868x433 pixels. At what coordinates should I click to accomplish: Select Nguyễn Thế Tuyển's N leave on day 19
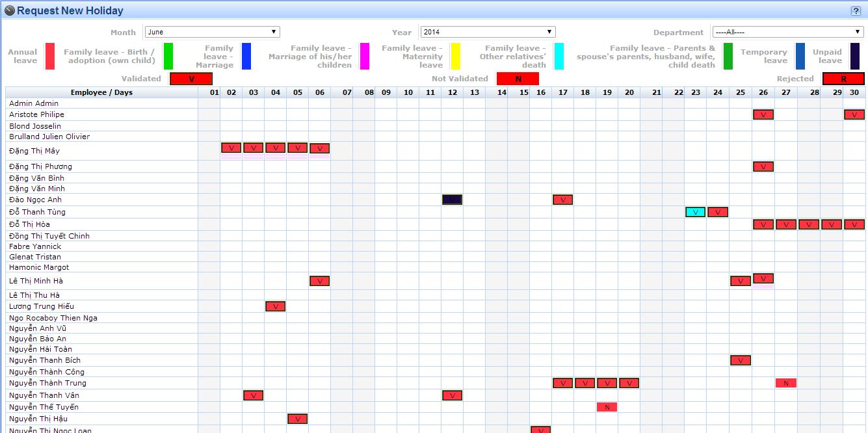click(607, 407)
